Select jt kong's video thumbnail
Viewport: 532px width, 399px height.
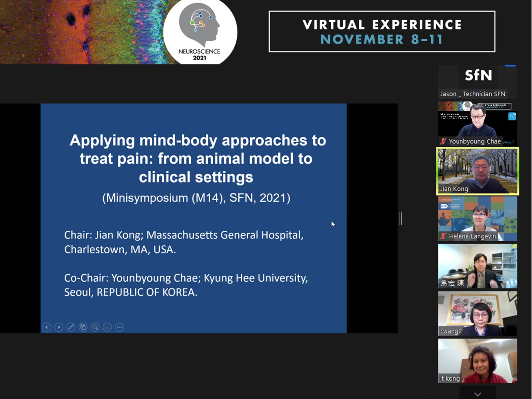coord(477,361)
